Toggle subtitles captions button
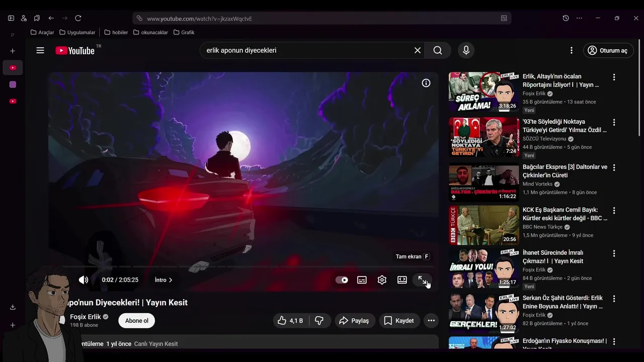The height and width of the screenshot is (362, 644). point(362,280)
